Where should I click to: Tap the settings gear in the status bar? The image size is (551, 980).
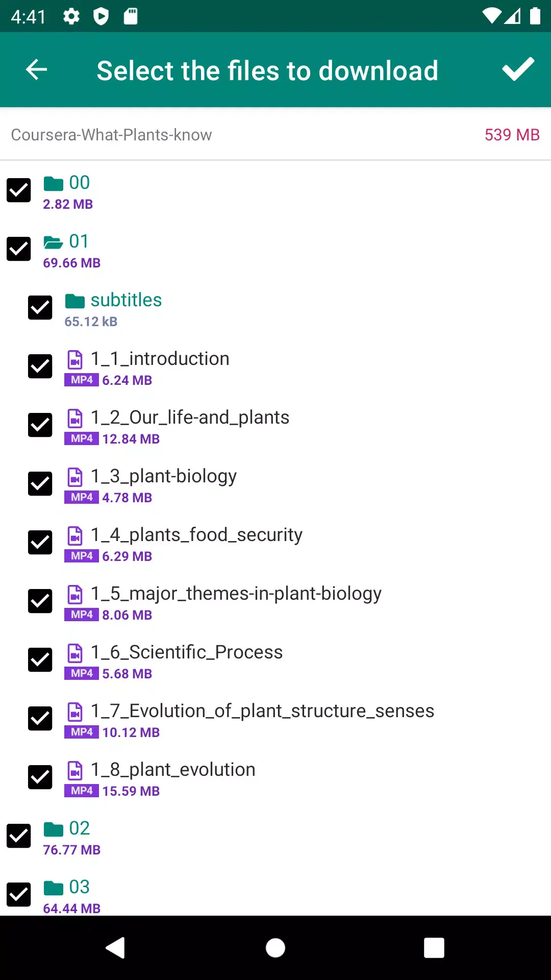point(71,16)
